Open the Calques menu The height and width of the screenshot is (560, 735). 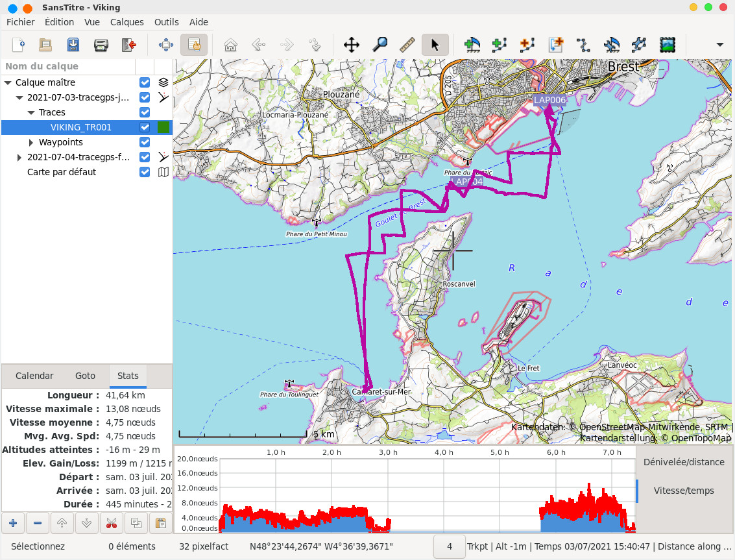127,21
